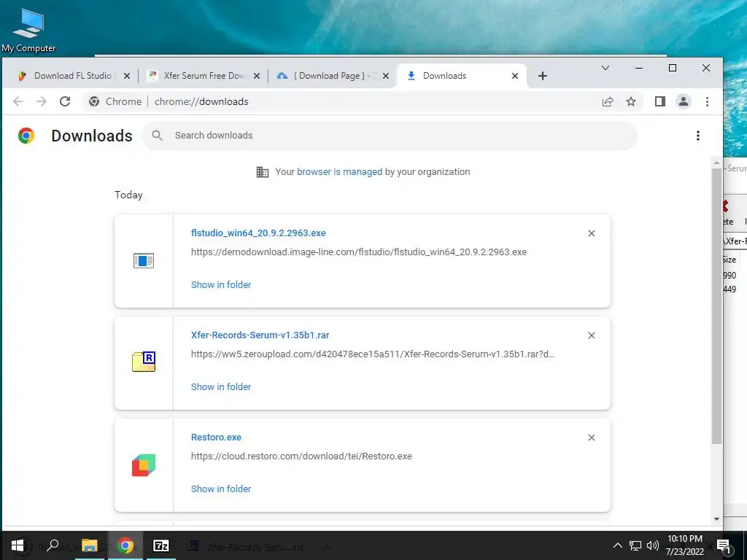Open the volume speaker tray icon

653,545
